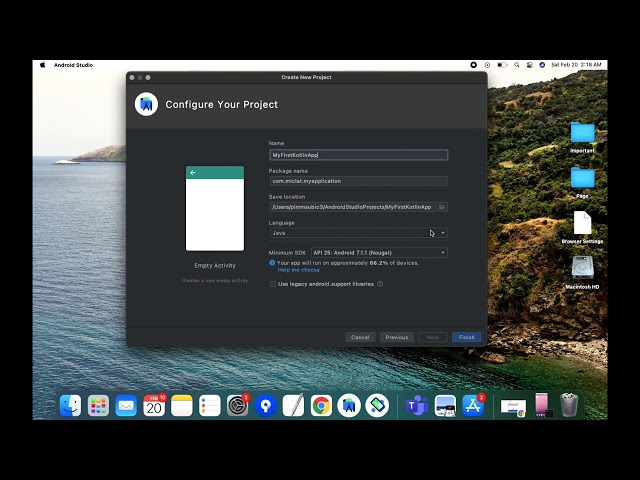Click the Spotlight search icon in menu bar
The width and height of the screenshot is (640, 480).
click(x=517, y=65)
